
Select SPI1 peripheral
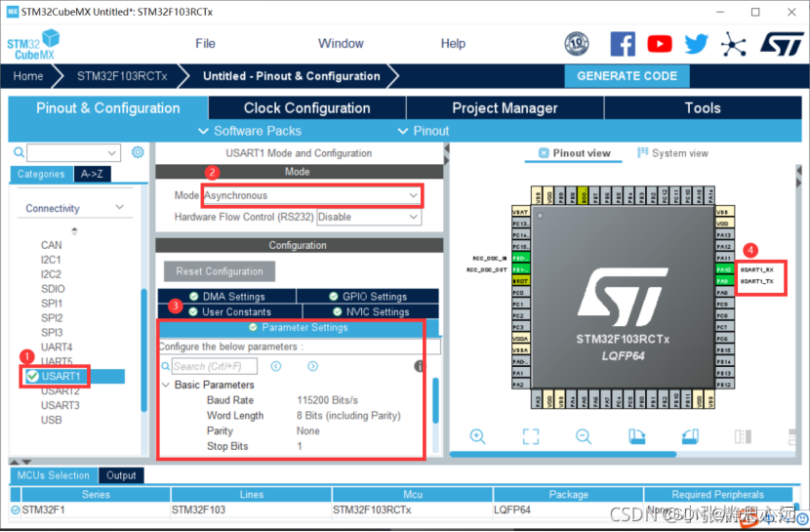click(x=52, y=304)
